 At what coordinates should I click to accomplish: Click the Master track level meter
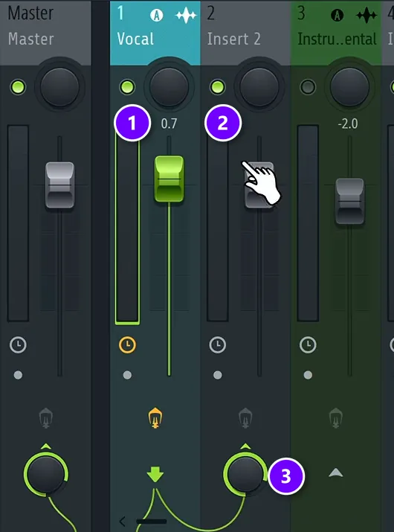18,223
